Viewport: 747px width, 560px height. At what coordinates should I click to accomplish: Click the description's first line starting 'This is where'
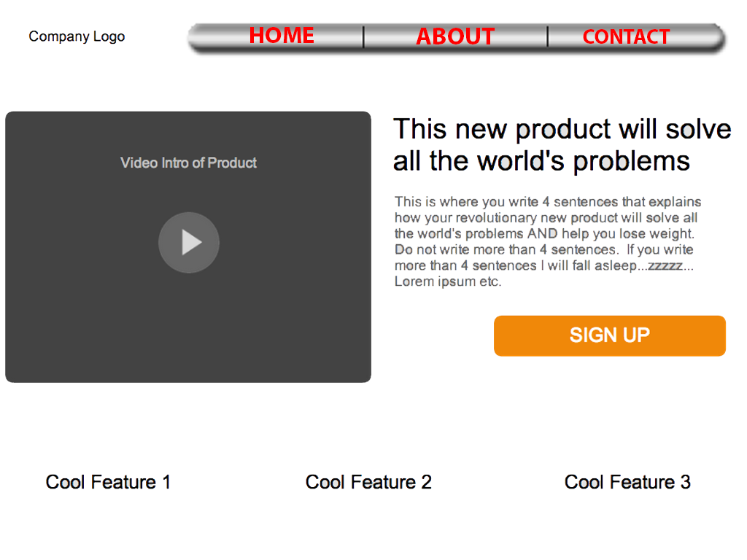(x=548, y=202)
